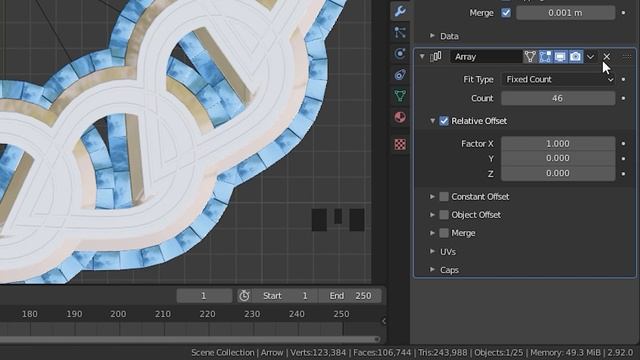Viewport: 640px width, 360px height.
Task: Expand the UVs section
Action: click(432, 251)
